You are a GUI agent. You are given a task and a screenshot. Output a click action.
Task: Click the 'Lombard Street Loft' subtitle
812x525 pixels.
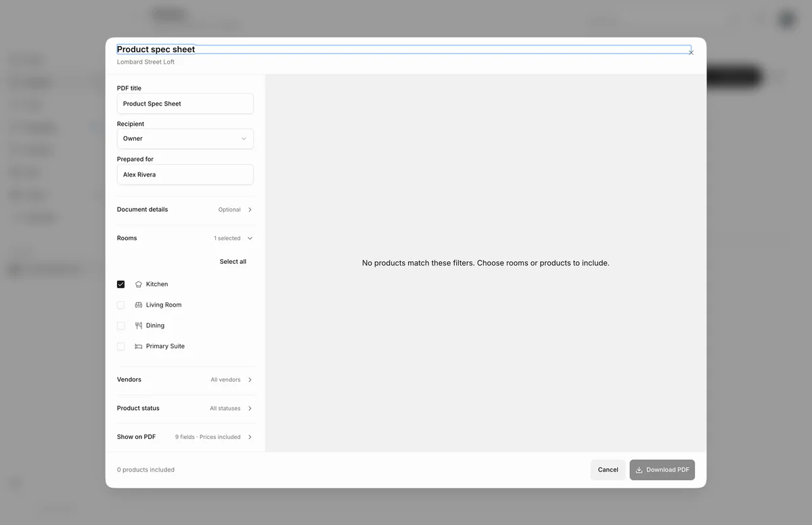point(145,62)
